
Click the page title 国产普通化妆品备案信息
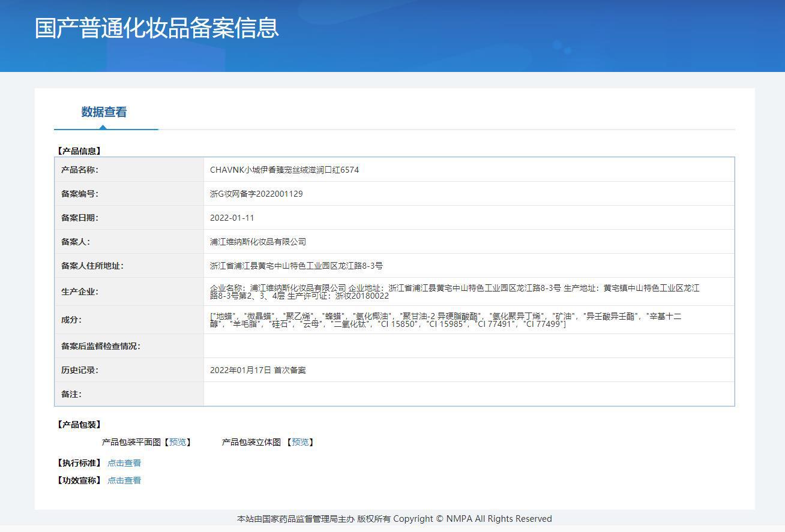coord(157,28)
